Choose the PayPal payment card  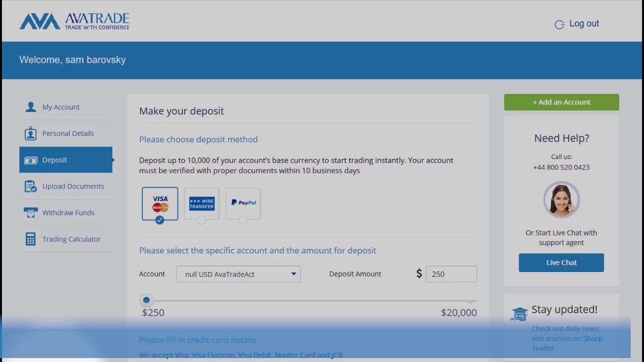click(244, 204)
